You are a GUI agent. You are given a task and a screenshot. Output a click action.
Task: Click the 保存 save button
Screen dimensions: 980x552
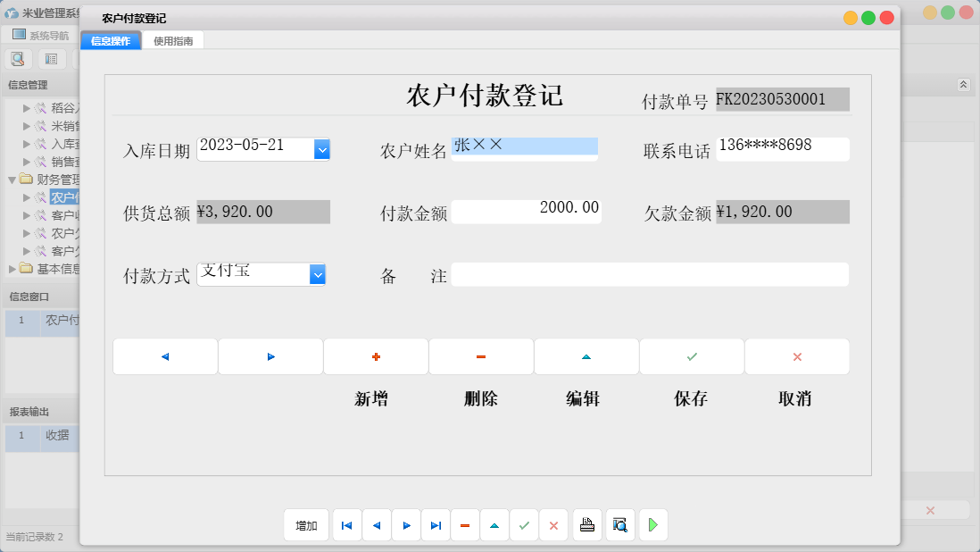[691, 356]
